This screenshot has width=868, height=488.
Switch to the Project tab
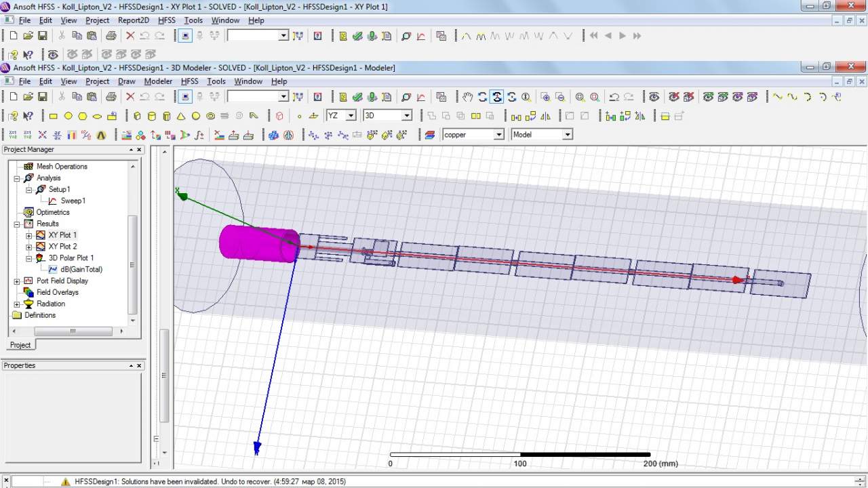[20, 345]
